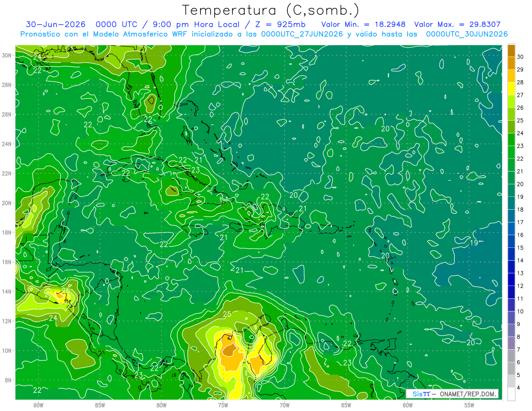This screenshot has width=532, height=411.
Task: Click the '18' color scale label
Action: (x=520, y=210)
